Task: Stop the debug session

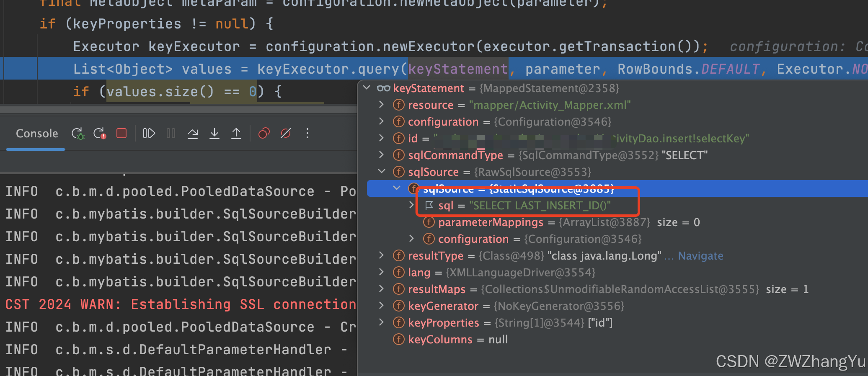Action: [x=121, y=134]
